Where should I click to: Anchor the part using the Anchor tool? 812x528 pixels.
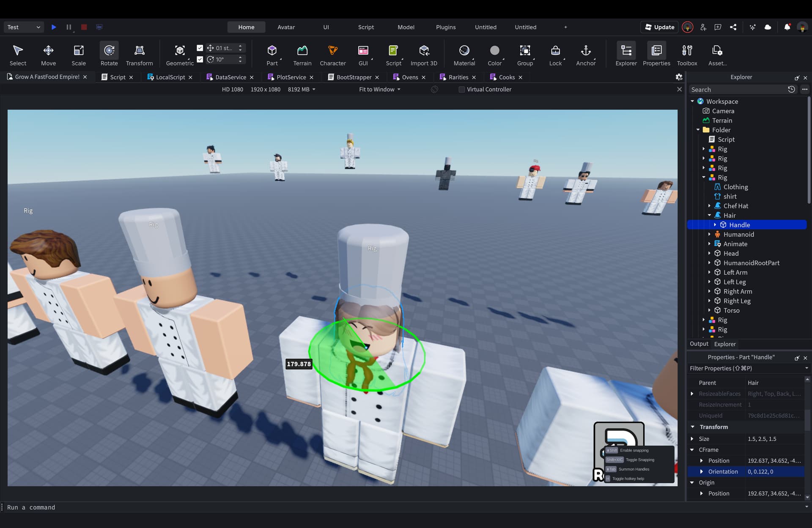586,54
